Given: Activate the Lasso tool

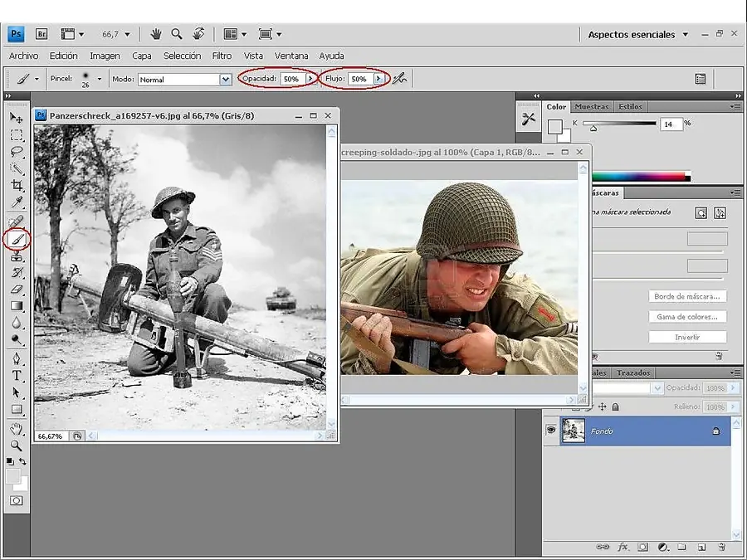Looking at the screenshot, I should click(x=17, y=152).
